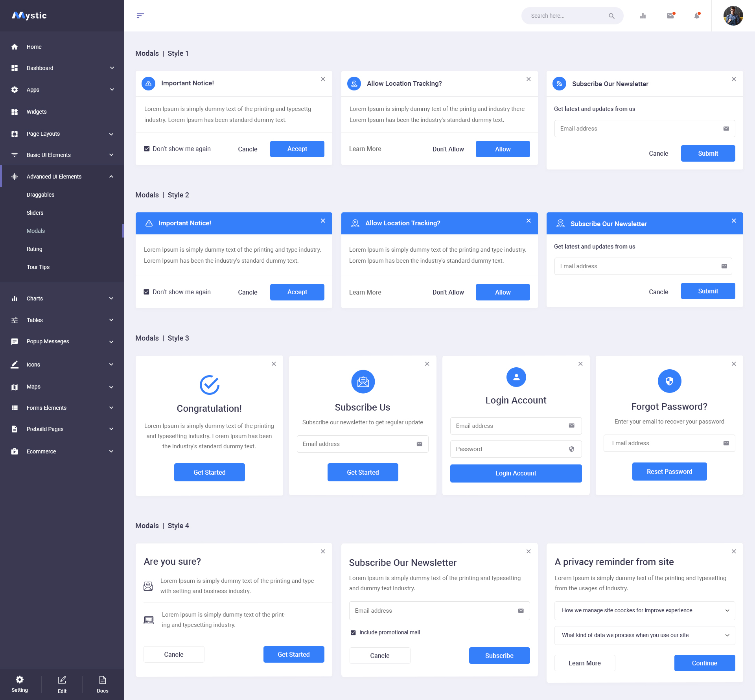Toggle Don't show me again in Style 2

click(146, 292)
